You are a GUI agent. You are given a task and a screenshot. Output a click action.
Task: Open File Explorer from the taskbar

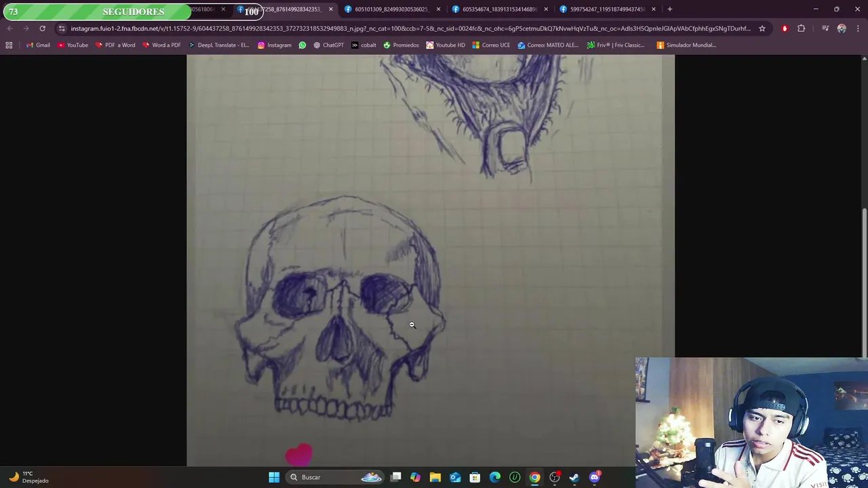tap(435, 477)
